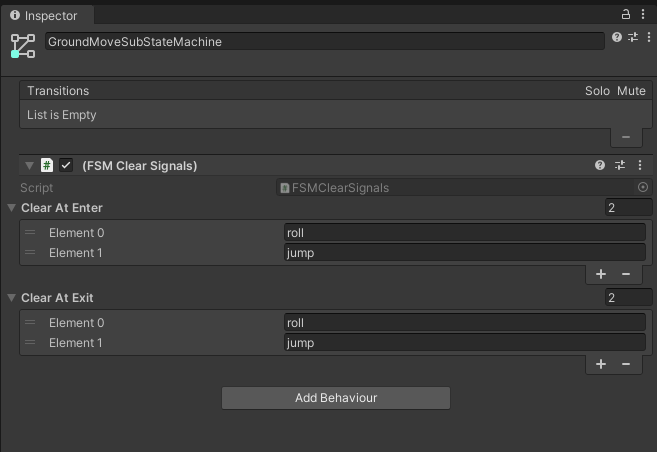657x452 pixels.
Task: Click the FSMClearSignals script object picker
Action: pyautogui.click(x=643, y=187)
